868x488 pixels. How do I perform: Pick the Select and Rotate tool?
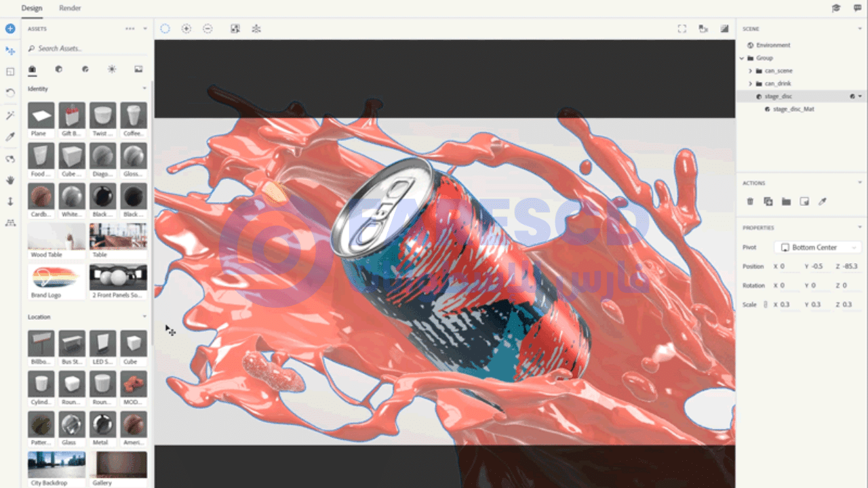10,93
